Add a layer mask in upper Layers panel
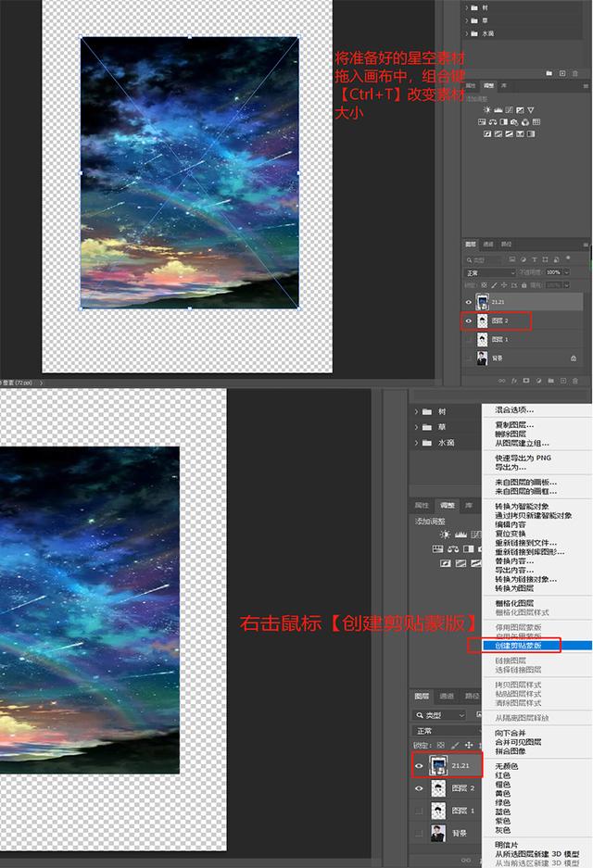Image resolution: width=593 pixels, height=868 pixels. [526, 381]
